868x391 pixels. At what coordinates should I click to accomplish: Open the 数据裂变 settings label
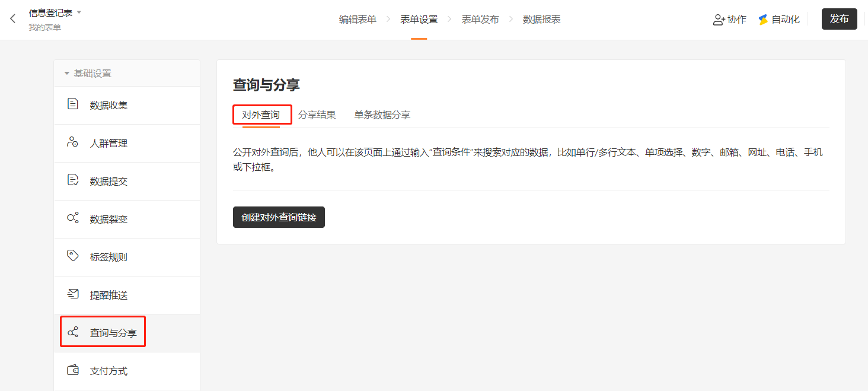(x=108, y=220)
